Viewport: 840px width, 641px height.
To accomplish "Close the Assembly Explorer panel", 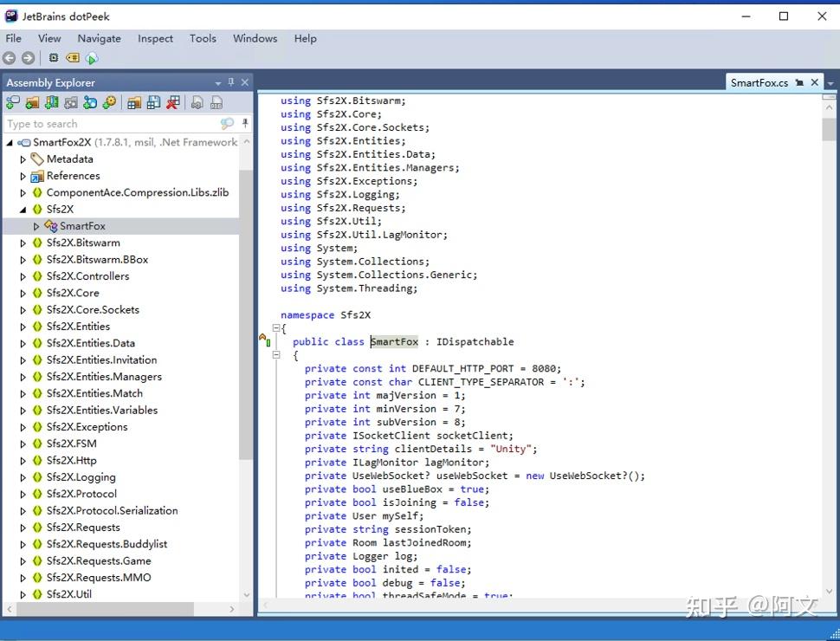I will [245, 82].
